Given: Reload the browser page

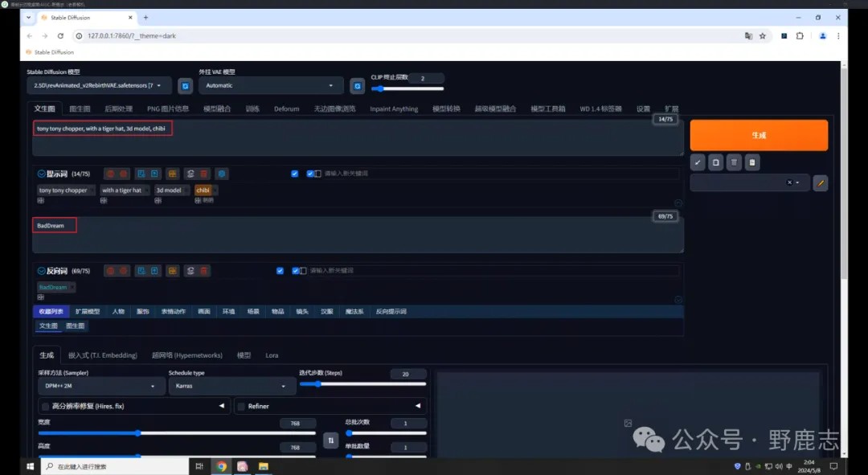Looking at the screenshot, I should tap(60, 35).
